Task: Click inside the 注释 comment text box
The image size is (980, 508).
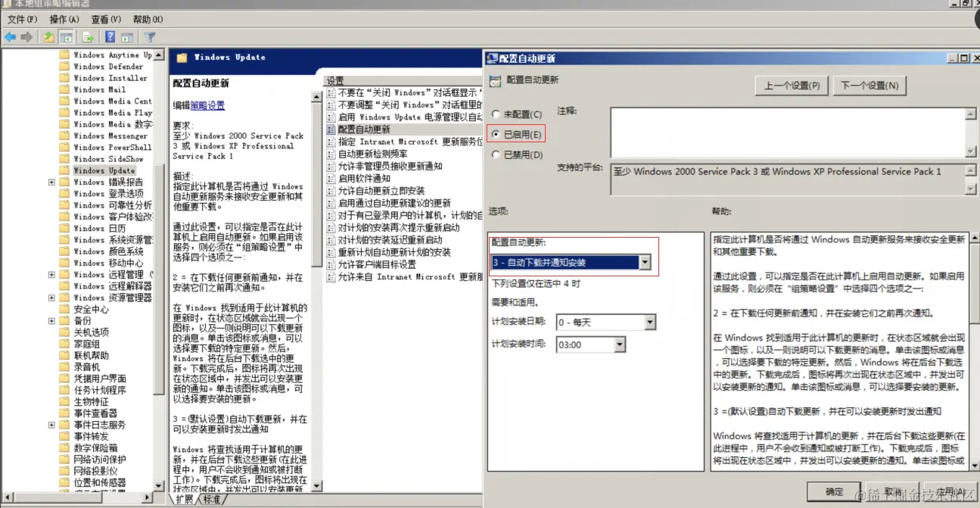Action: pyautogui.click(x=787, y=132)
